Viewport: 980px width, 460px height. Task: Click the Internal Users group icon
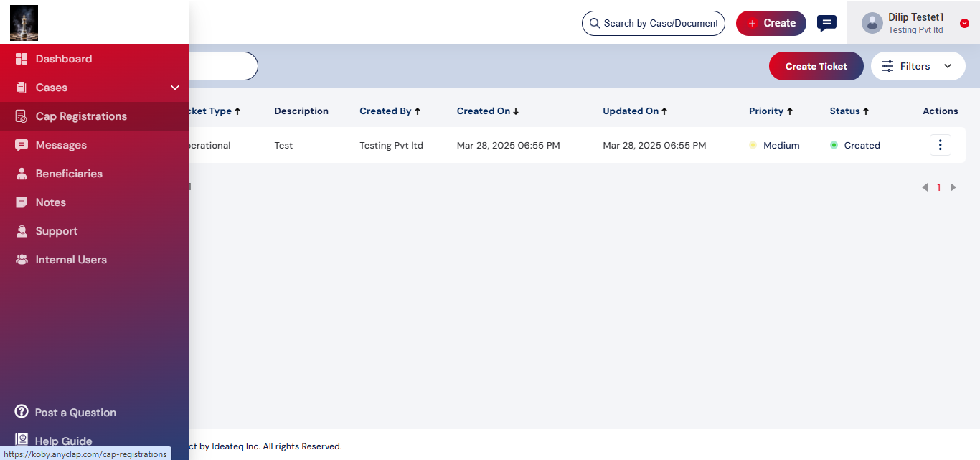coord(22,260)
